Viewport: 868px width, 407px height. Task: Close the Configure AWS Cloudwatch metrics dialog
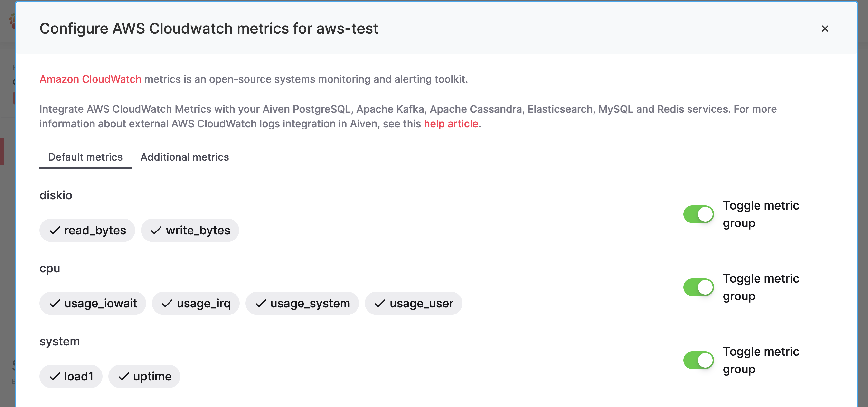click(825, 29)
